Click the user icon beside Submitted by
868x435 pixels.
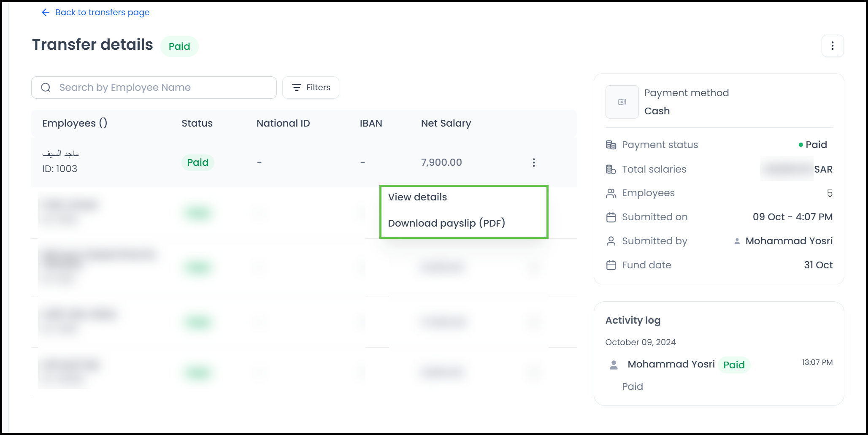611,241
